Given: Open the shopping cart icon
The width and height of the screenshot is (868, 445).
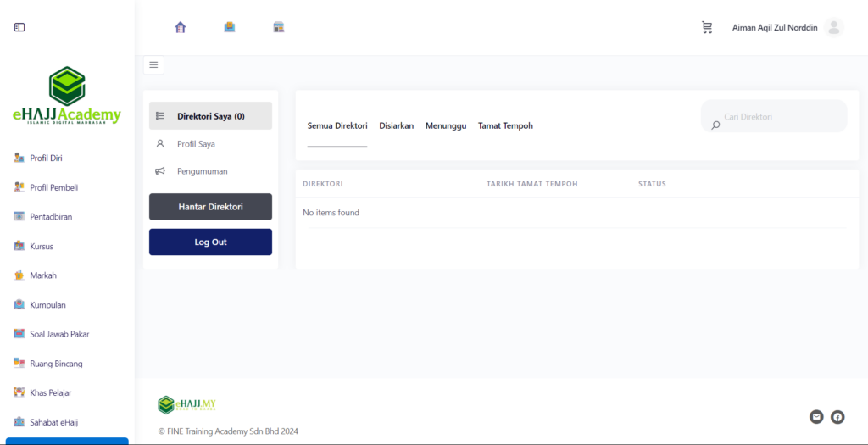Looking at the screenshot, I should (x=707, y=27).
